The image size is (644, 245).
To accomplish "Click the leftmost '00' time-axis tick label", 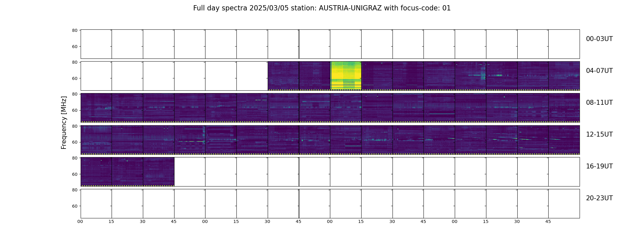I will coord(80,222).
